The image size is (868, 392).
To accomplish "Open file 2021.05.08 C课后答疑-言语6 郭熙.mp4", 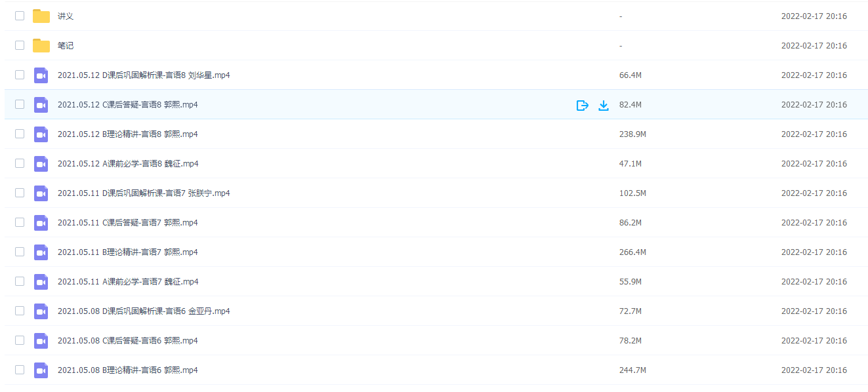I will point(128,341).
